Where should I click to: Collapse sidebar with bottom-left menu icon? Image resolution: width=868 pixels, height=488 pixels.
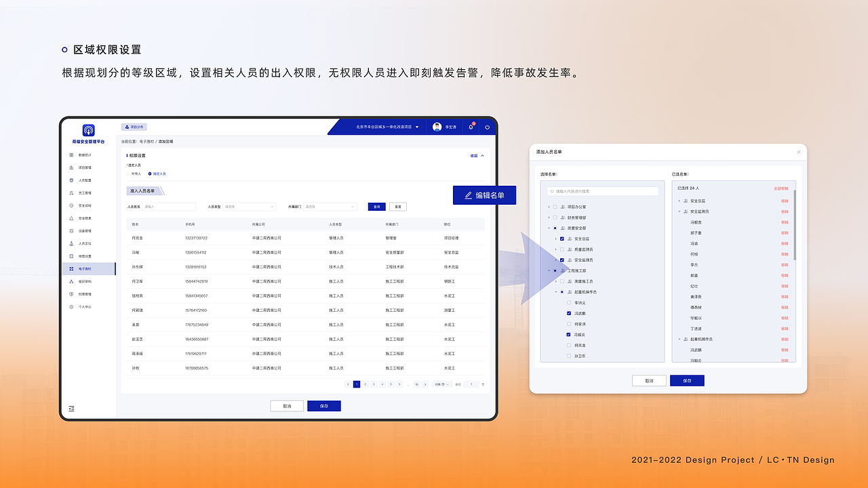(x=72, y=409)
